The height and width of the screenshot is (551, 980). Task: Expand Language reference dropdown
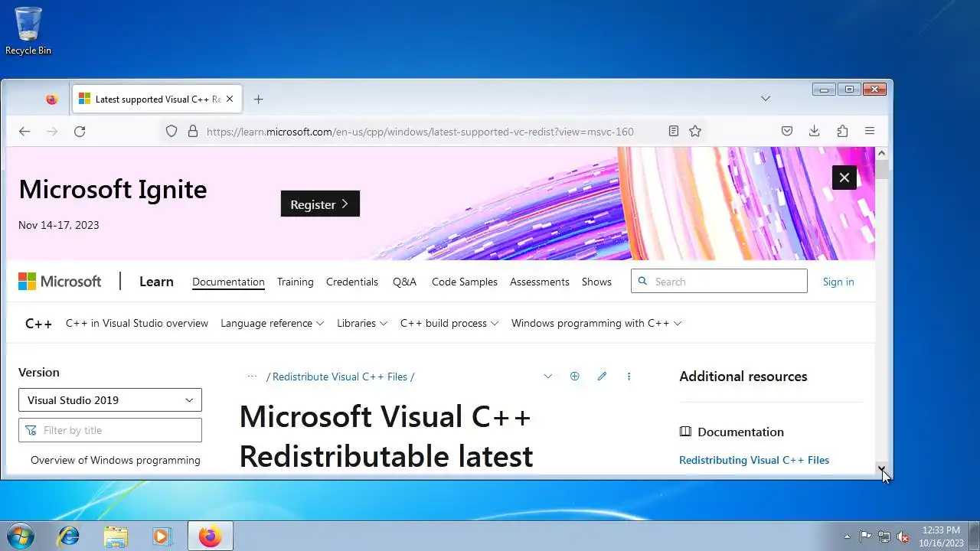pos(273,323)
